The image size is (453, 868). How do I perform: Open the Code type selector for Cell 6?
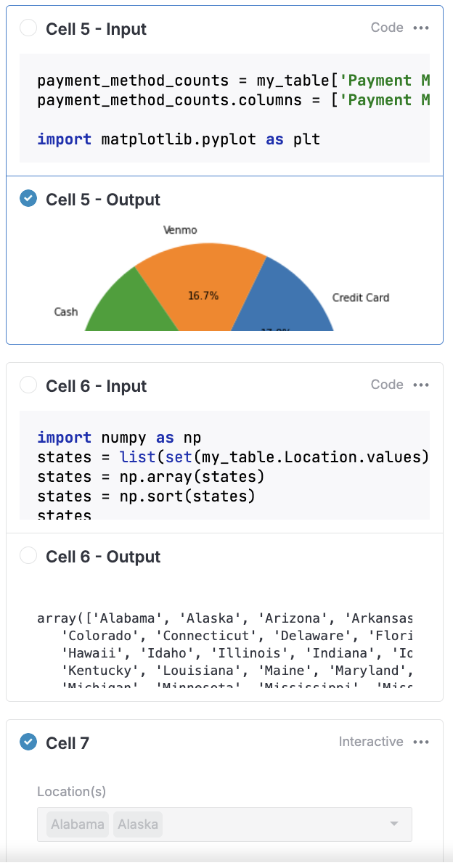[386, 385]
